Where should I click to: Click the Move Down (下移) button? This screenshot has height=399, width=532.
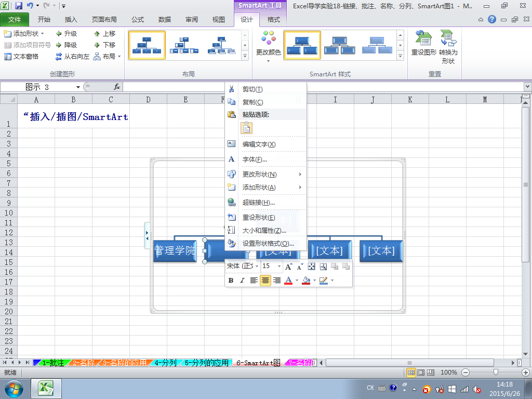(x=105, y=45)
